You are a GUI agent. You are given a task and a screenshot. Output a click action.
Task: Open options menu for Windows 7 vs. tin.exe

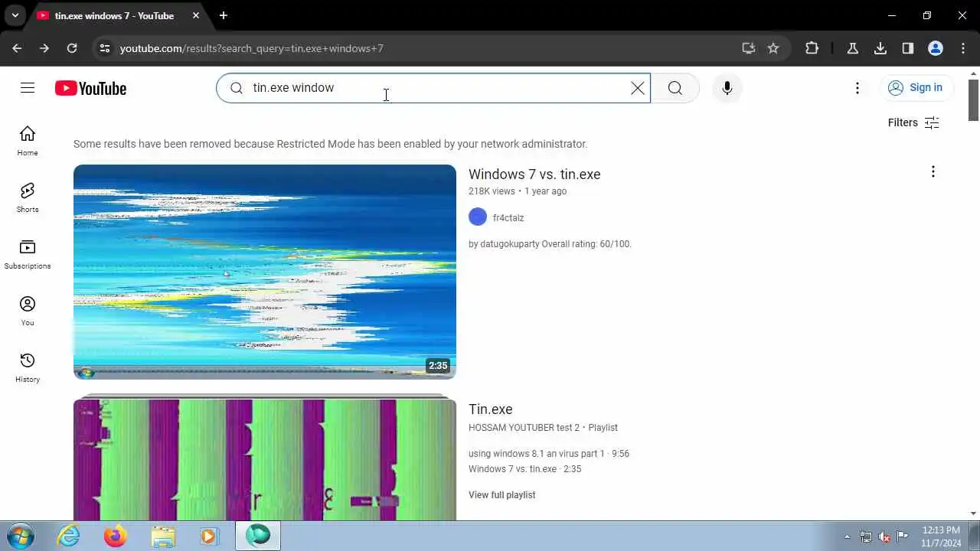pos(933,171)
